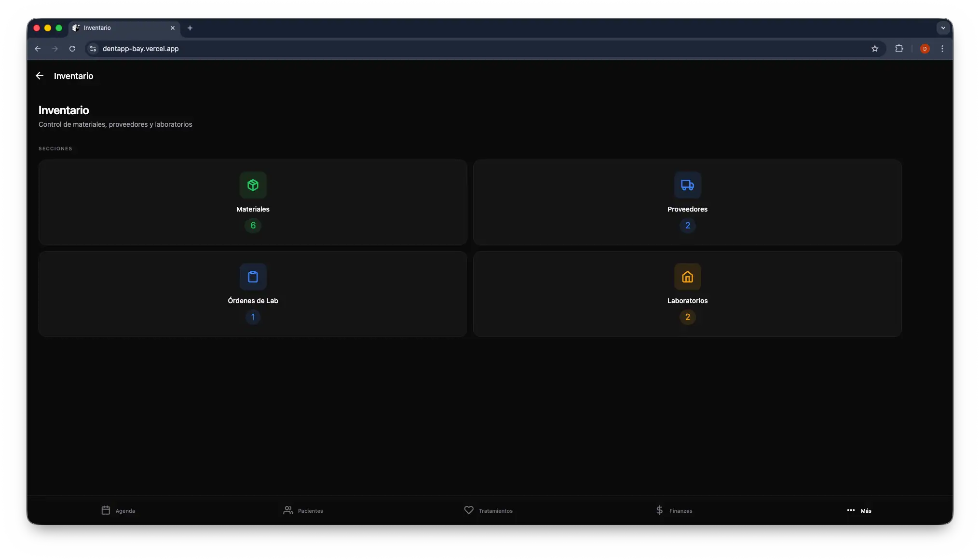Bookmark this page with star icon
980x560 pixels.
(x=874, y=49)
